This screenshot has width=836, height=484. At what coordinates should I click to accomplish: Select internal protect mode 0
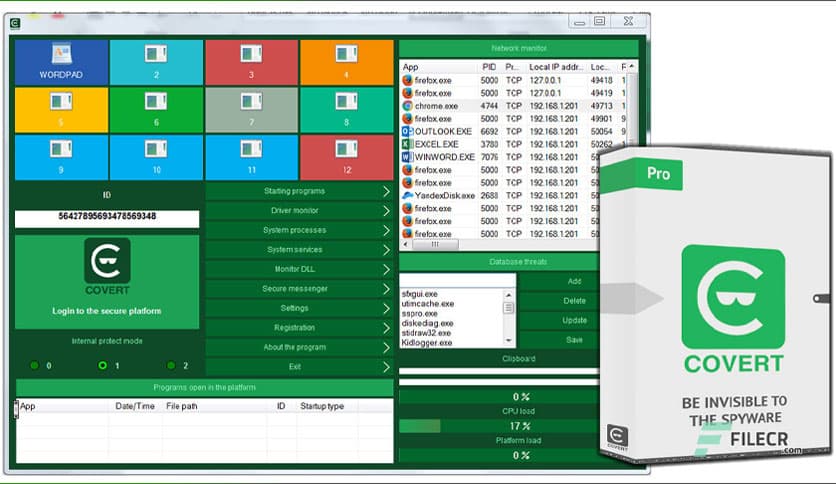tap(34, 366)
